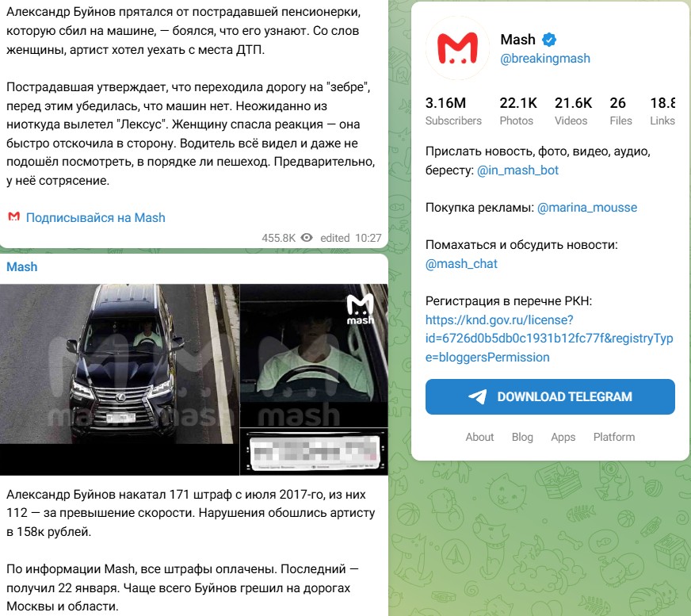Image resolution: width=691 pixels, height=616 pixels.
Task: Open the About footer link
Action: 479,437
